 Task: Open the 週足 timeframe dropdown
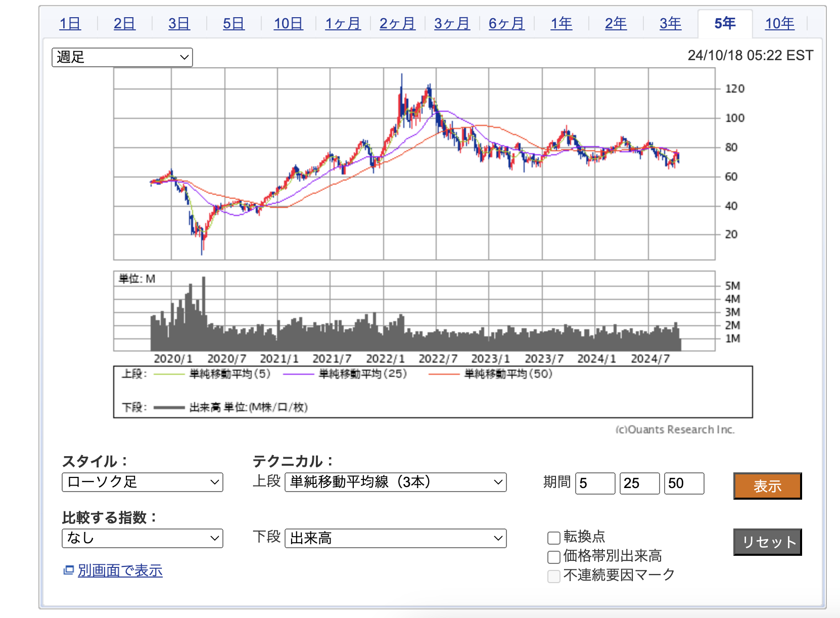122,57
